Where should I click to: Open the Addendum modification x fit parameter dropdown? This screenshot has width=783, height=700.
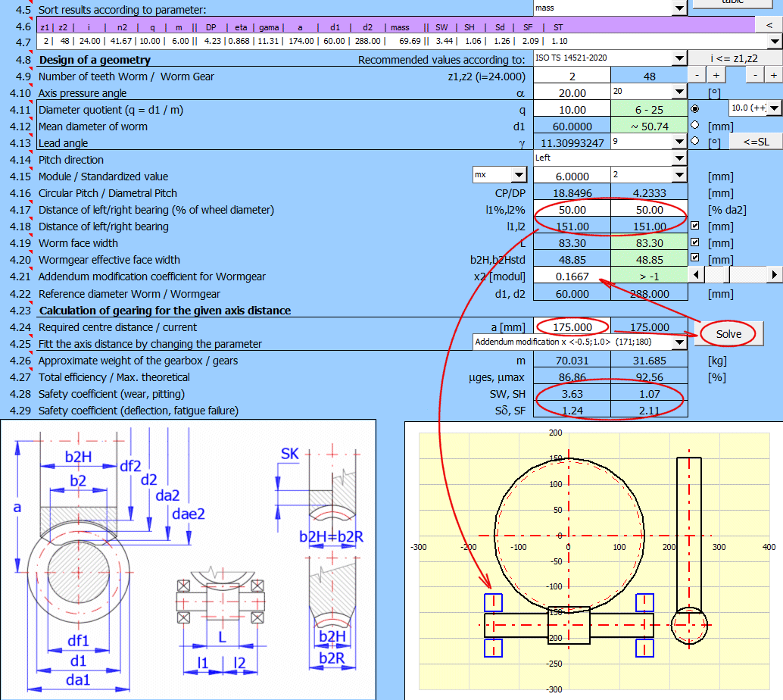click(679, 342)
